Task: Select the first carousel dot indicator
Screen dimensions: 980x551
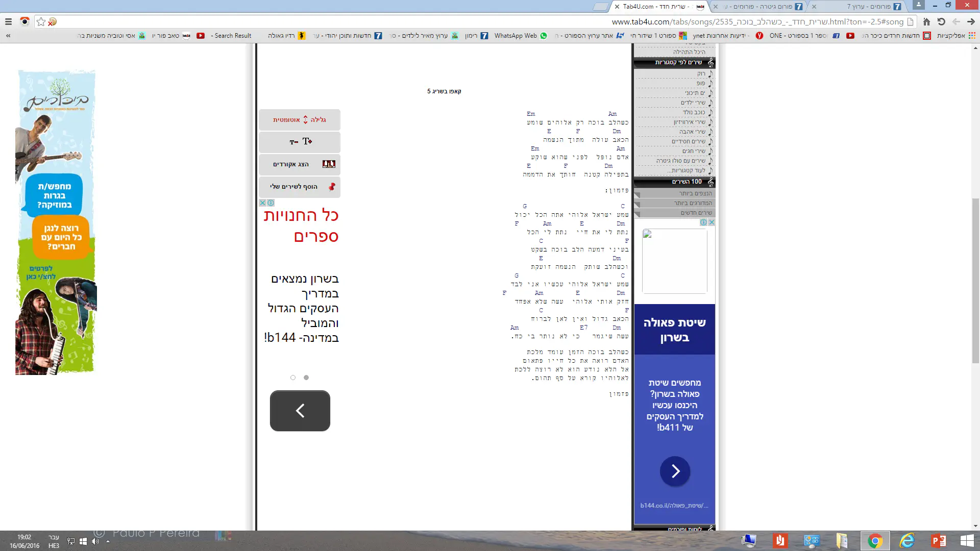Action: (293, 378)
